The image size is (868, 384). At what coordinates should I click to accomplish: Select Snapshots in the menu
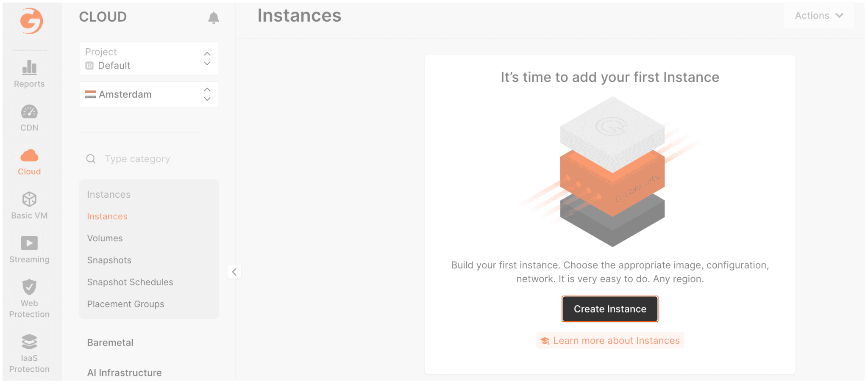pyautogui.click(x=109, y=260)
